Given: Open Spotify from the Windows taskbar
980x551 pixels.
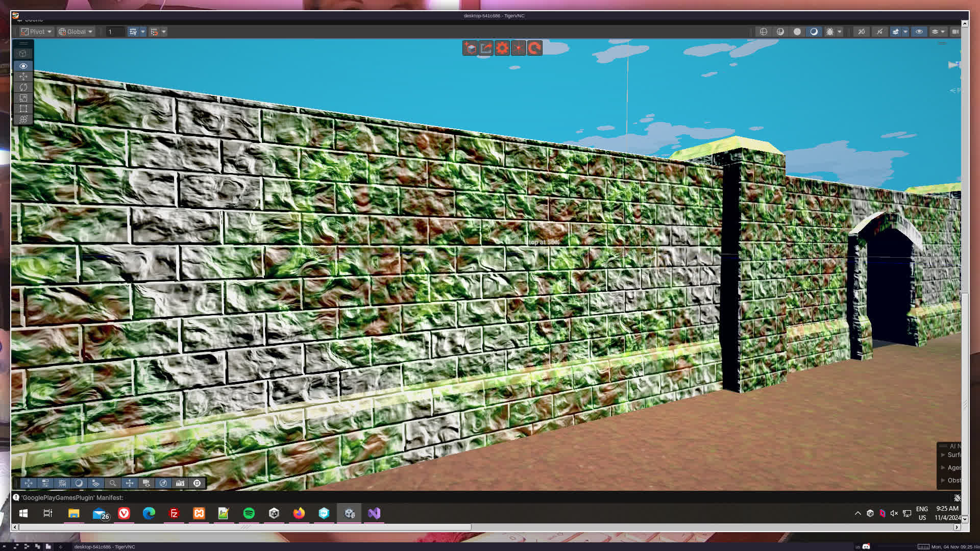Looking at the screenshot, I should [249, 513].
